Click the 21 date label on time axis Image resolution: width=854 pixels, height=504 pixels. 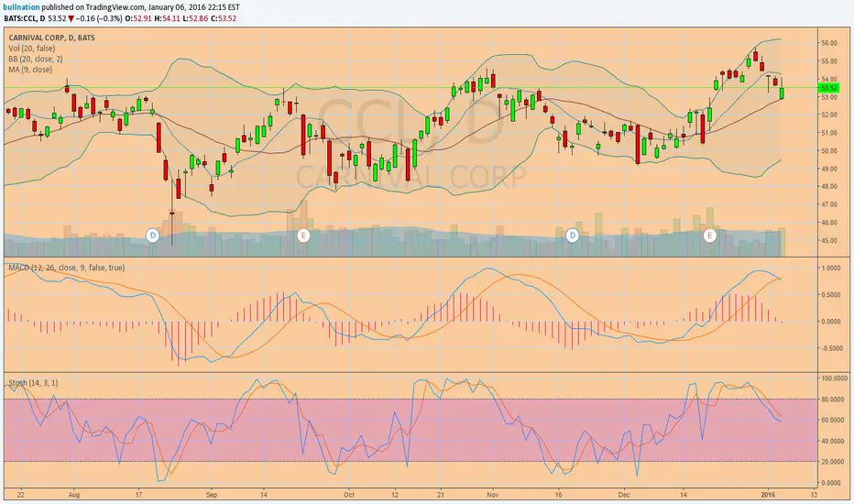click(x=441, y=495)
